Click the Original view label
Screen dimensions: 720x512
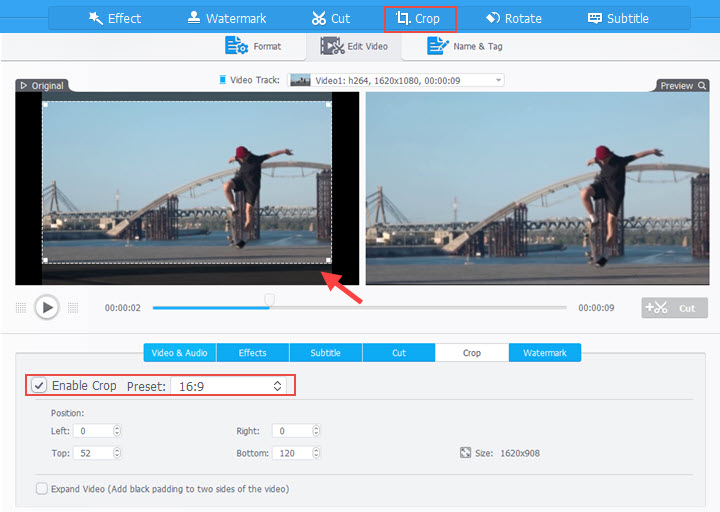[42, 85]
